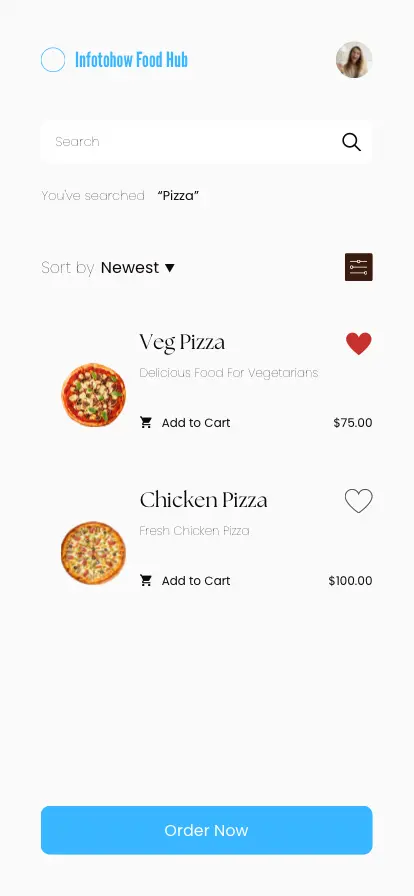Image resolution: width=414 pixels, height=896 pixels.
Task: Click the Infotohow Food Hub title
Action: click(x=132, y=59)
